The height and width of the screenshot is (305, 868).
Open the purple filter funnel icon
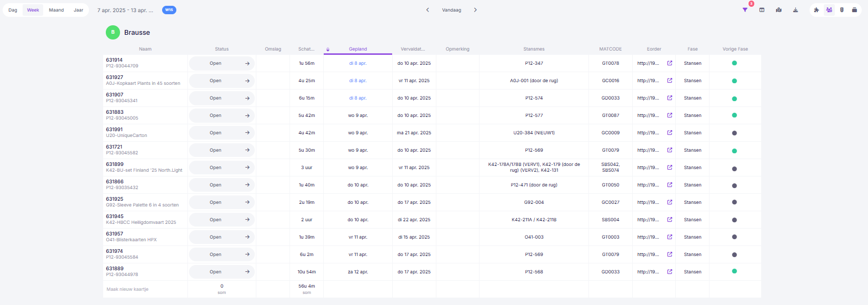coord(745,10)
